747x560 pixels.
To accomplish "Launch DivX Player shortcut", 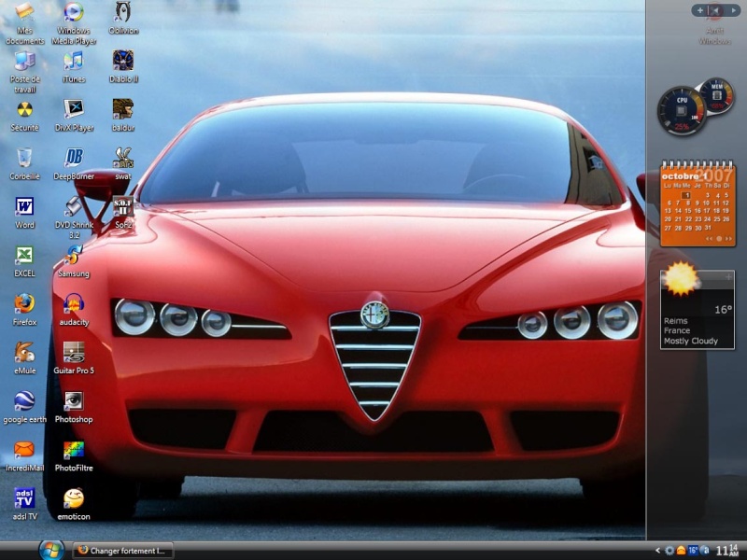I will (x=74, y=116).
